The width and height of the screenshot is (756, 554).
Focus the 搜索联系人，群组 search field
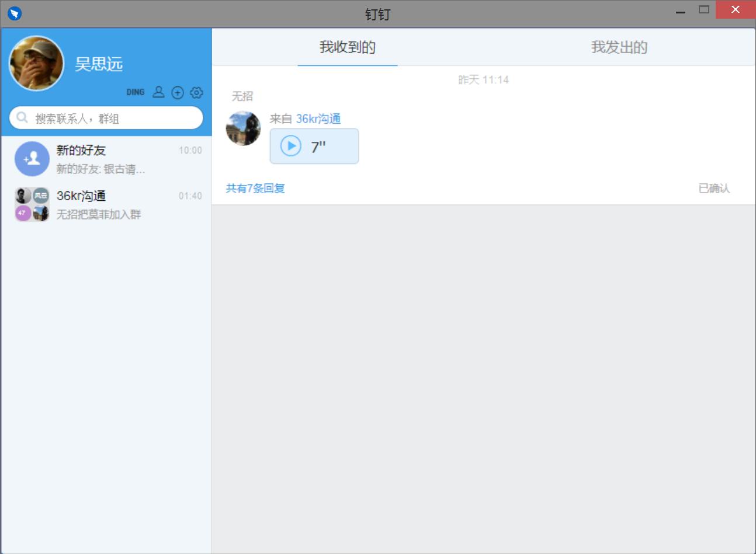(106, 118)
